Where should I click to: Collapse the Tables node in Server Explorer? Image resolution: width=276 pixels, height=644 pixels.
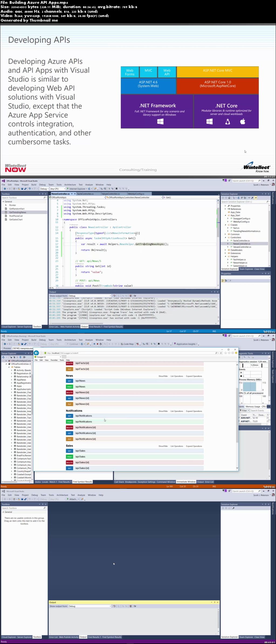pyautogui.click(x=9, y=367)
